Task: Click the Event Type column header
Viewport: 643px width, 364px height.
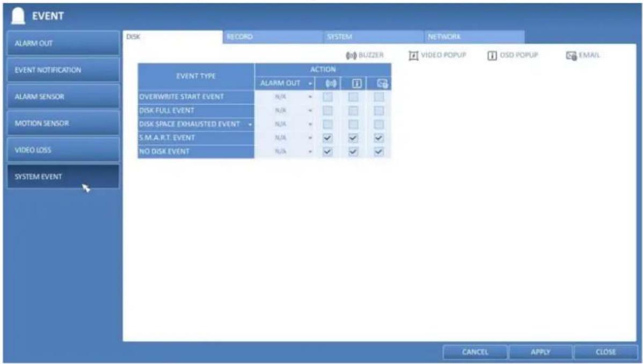Action: 196,76
